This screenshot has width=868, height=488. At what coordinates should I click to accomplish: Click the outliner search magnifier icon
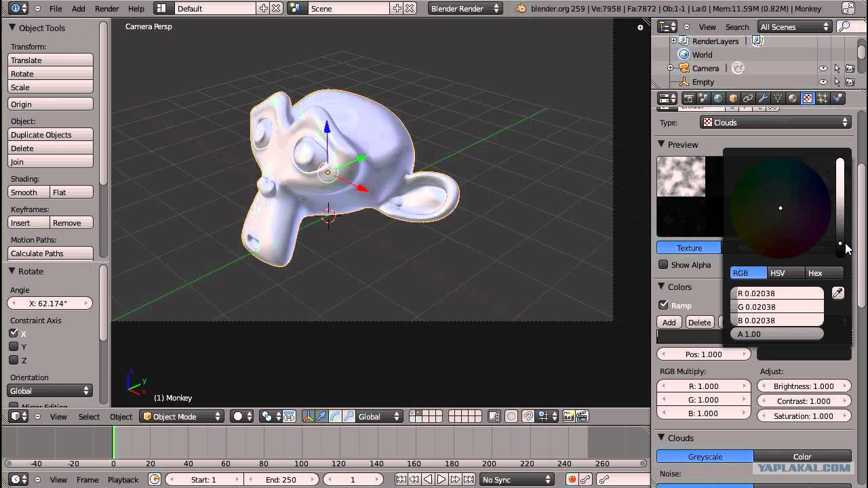point(844,26)
